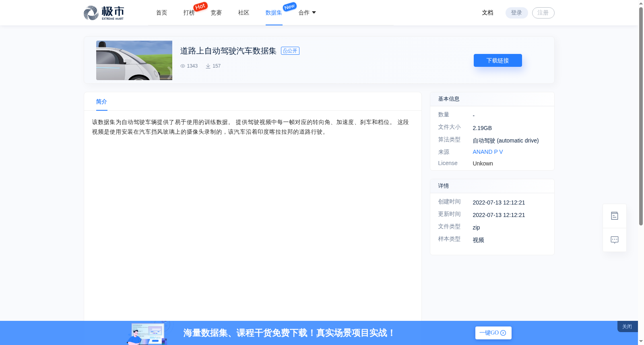
Task: Click the Hot badge on 打榜
Action: 200,6
